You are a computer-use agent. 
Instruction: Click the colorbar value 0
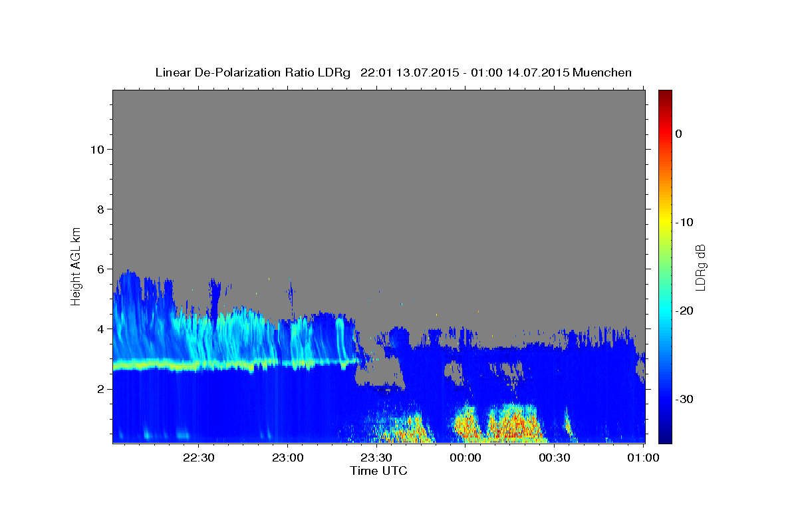pos(679,134)
